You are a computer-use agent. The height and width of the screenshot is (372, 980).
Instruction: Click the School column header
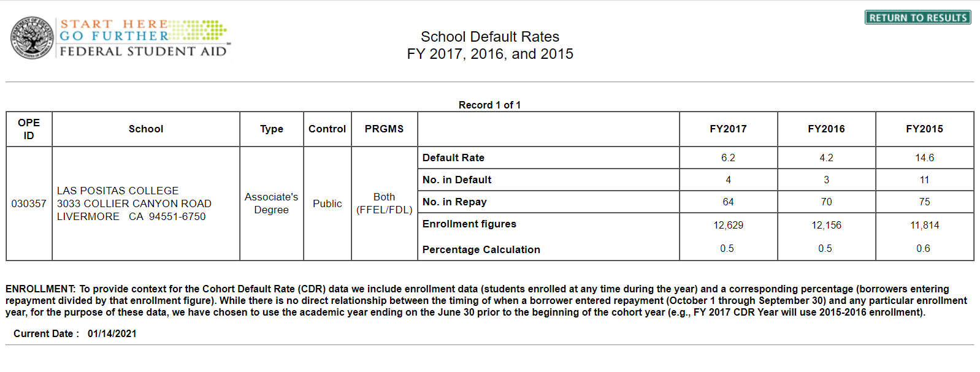click(x=146, y=129)
